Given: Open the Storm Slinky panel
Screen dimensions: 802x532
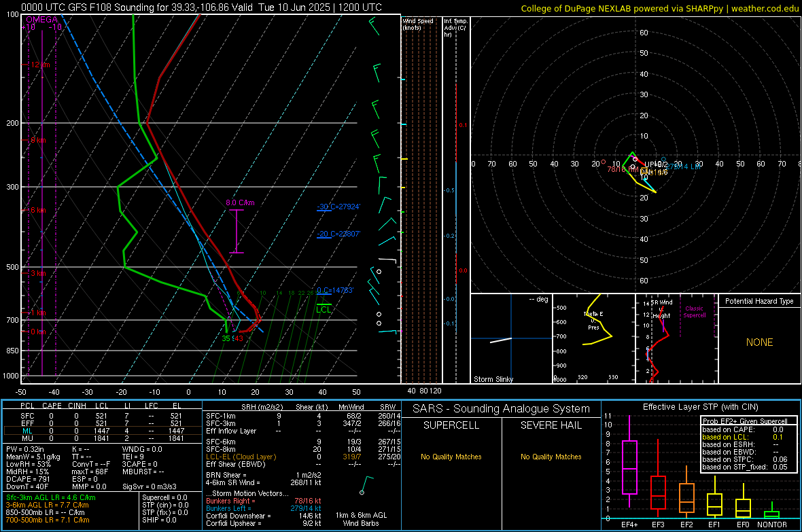Looking at the screenshot, I should pos(511,338).
